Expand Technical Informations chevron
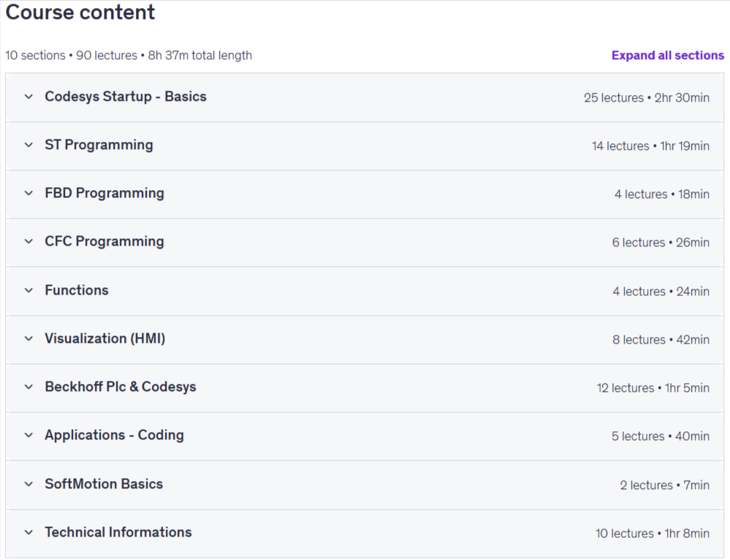Viewport: 730px width, 560px height. pyautogui.click(x=29, y=532)
